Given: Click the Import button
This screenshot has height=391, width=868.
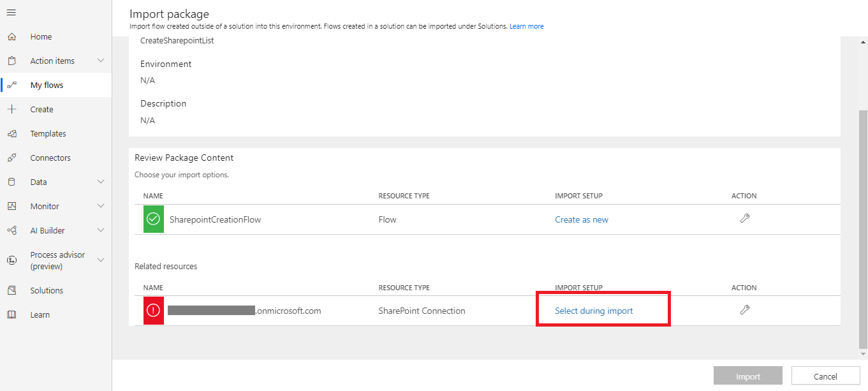Looking at the screenshot, I should tap(748, 376).
